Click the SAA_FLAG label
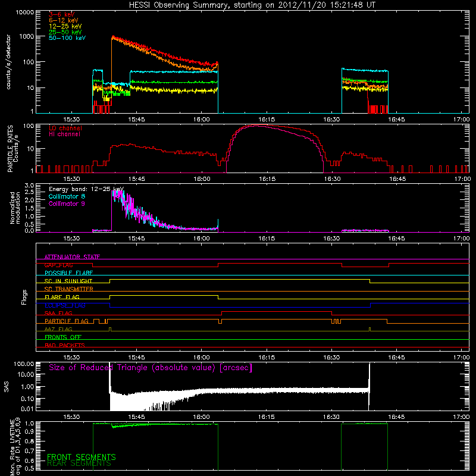The height and width of the screenshot is (476, 476). (x=58, y=313)
